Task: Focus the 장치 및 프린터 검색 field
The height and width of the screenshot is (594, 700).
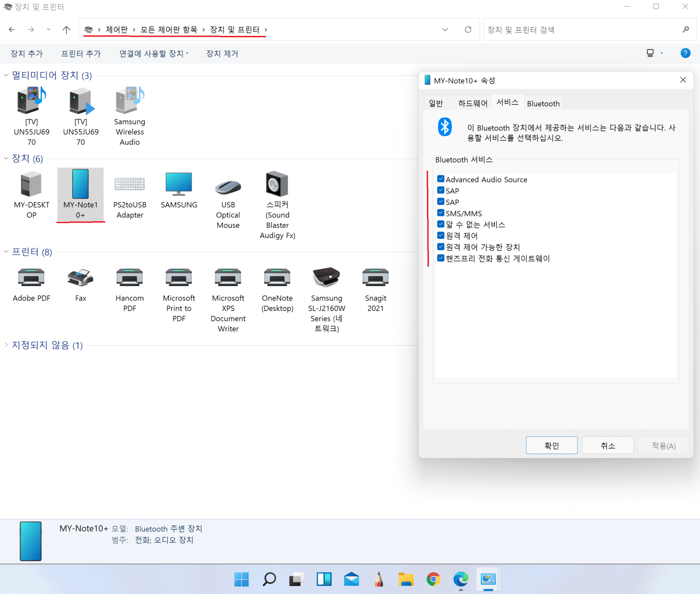Action: tap(582, 30)
